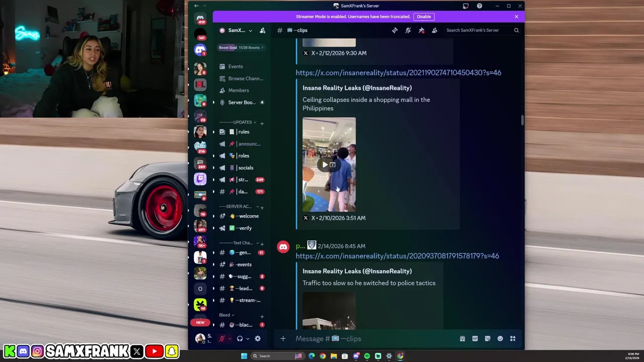This screenshot has height=362, width=644.
Task: Toggle headphones deafen in user panel
Action: [240, 339]
